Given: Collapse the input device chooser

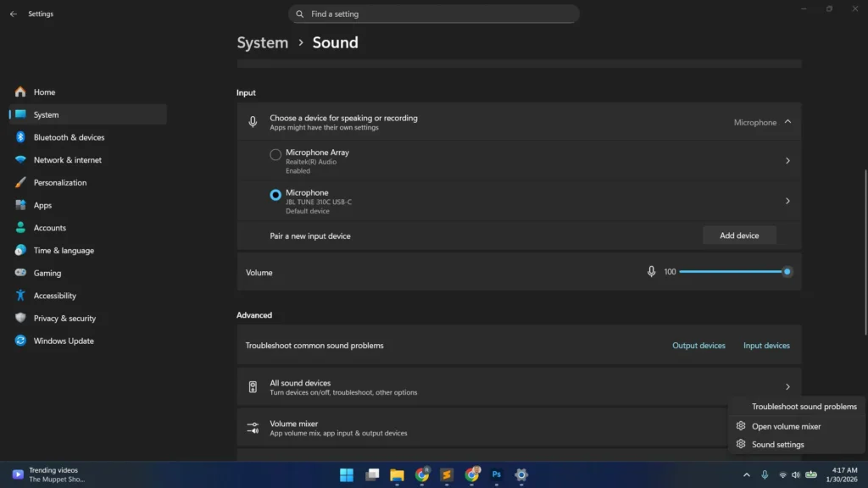Looking at the screenshot, I should pyautogui.click(x=786, y=121).
